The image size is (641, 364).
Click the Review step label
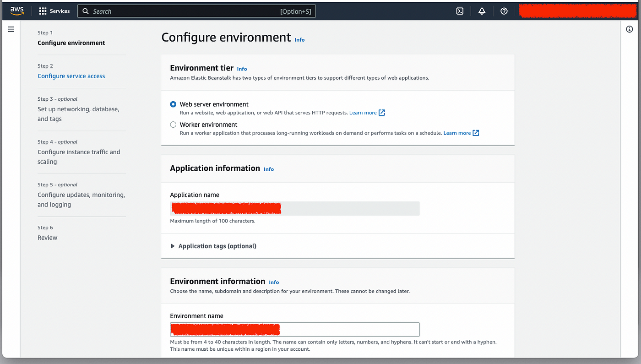pos(48,238)
